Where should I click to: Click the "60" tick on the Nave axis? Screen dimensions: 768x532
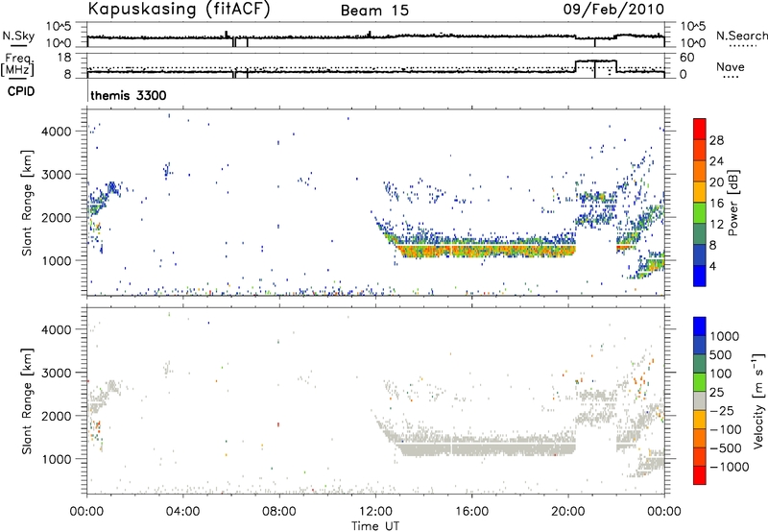point(686,58)
